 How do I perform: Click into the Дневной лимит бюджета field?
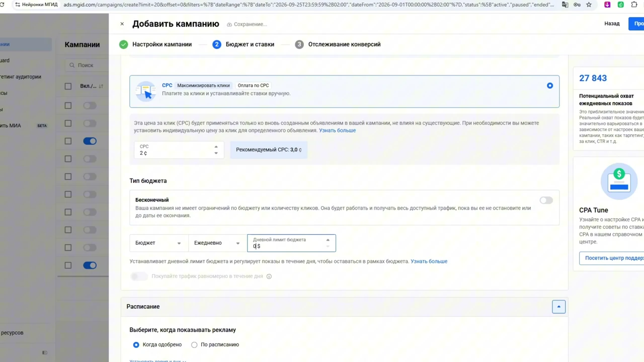click(291, 243)
